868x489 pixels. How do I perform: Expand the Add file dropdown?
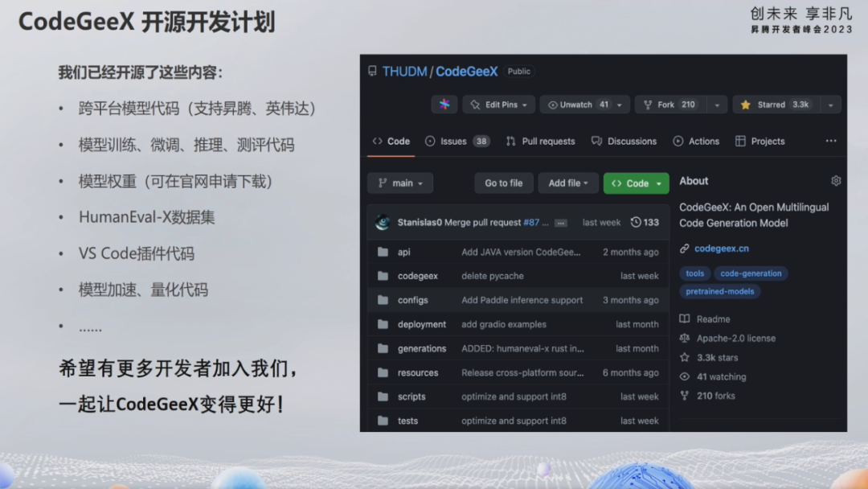tap(568, 183)
